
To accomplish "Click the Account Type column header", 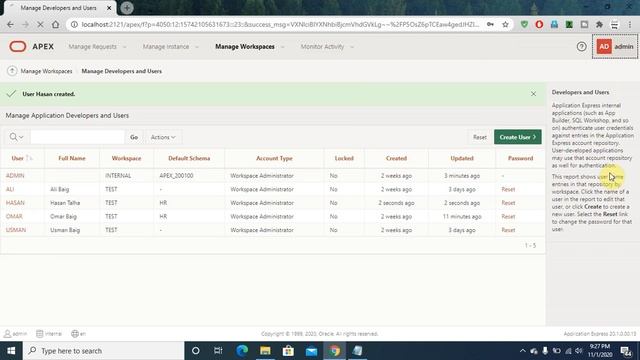I will [x=274, y=158].
